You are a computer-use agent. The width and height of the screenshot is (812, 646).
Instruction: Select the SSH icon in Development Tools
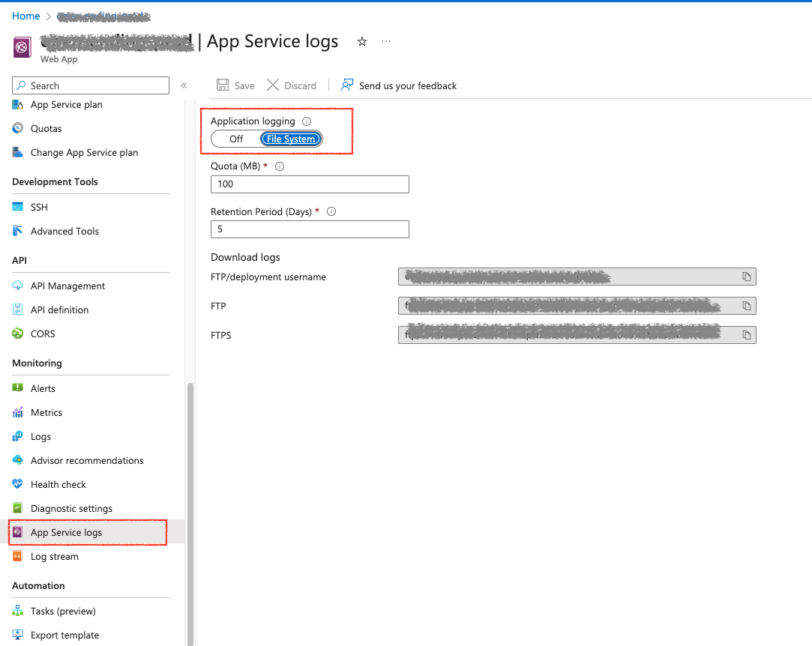[16, 206]
